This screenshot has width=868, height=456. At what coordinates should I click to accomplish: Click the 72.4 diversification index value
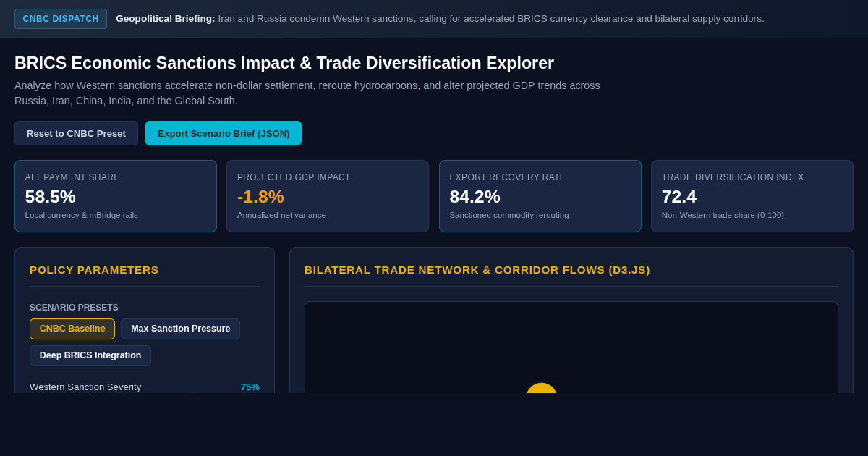(x=679, y=197)
